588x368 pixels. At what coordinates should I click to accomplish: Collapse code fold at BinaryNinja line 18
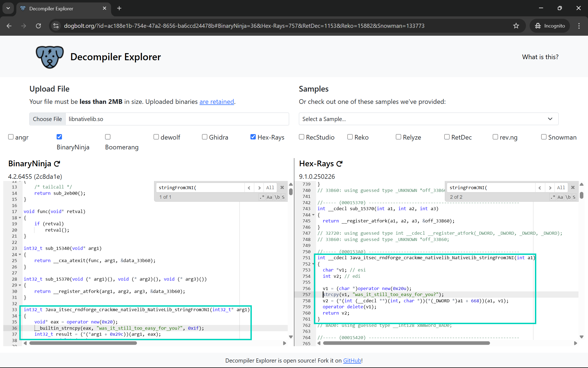(x=20, y=218)
